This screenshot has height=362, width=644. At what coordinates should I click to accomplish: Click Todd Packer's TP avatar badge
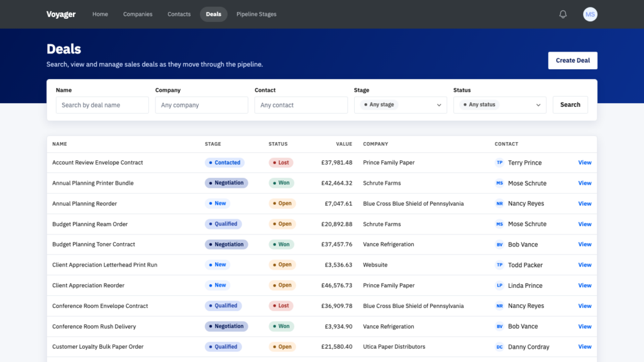[x=499, y=265]
